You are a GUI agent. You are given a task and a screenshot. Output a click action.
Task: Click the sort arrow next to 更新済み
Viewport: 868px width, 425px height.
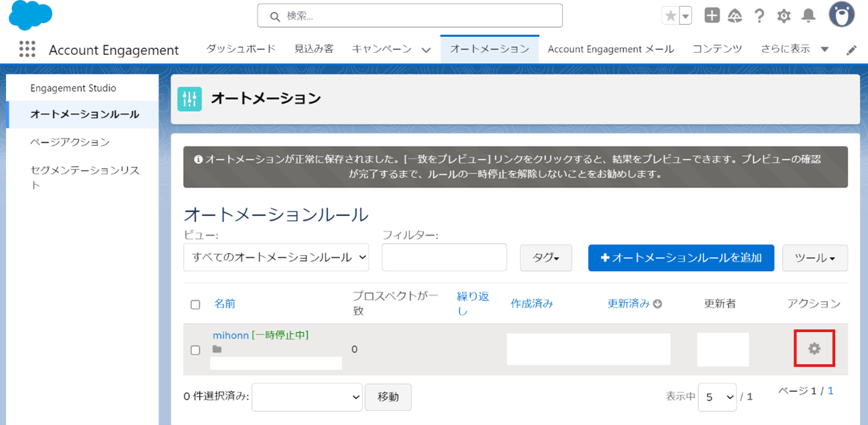657,304
